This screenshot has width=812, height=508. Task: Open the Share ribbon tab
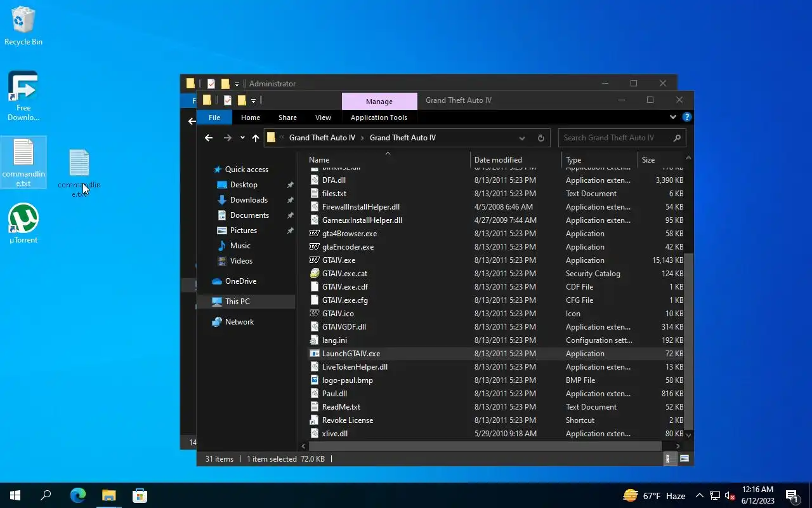(287, 117)
